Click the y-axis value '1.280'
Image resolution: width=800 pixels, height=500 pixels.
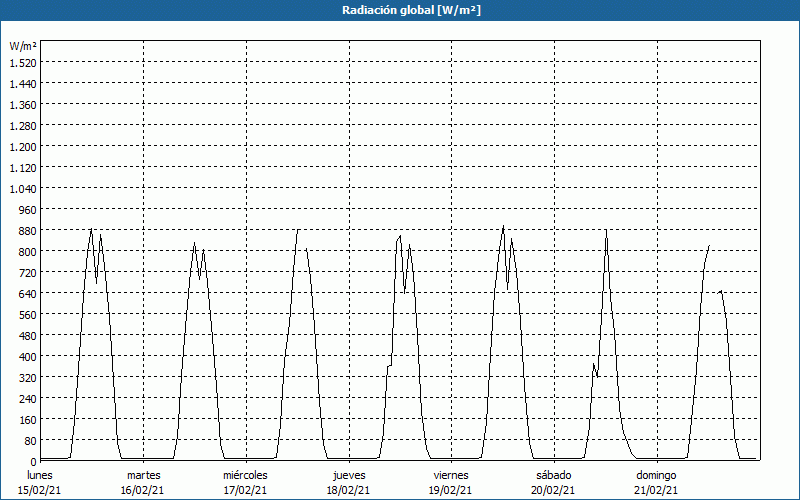pos(23,126)
